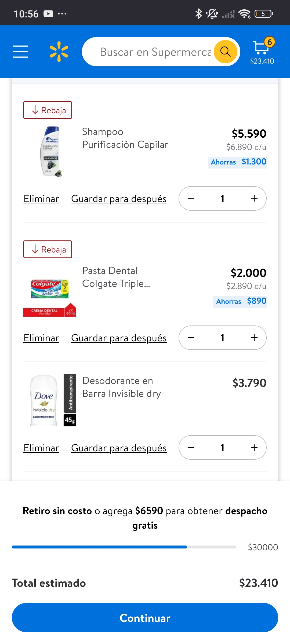Save Dove deodorant for later
This screenshot has height=644, width=290.
(x=119, y=448)
